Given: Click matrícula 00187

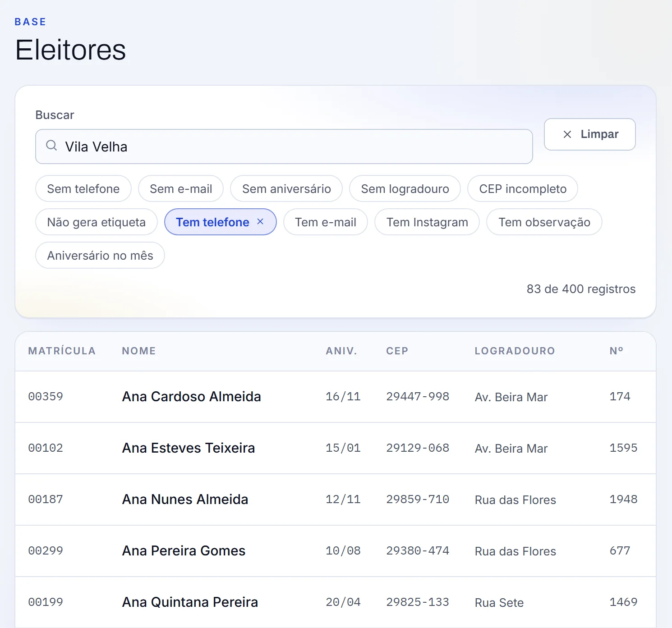Looking at the screenshot, I should (46, 500).
